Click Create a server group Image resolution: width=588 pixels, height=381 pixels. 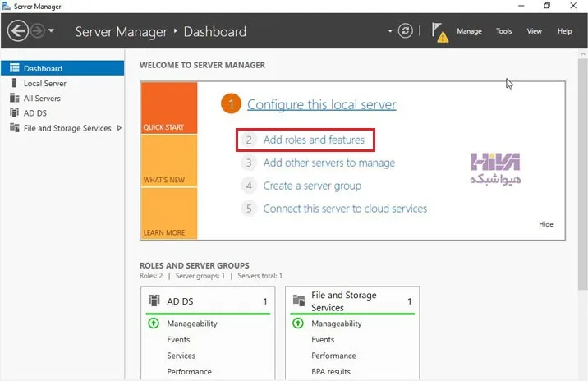click(312, 186)
